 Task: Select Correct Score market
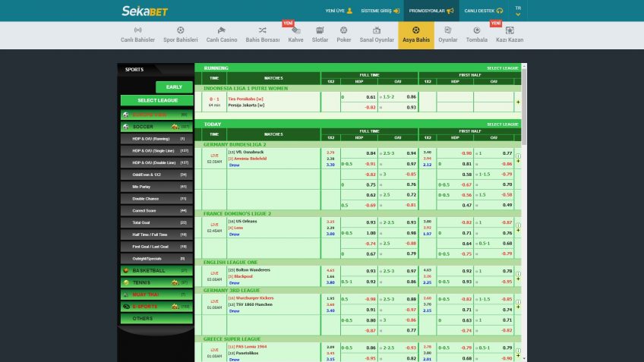pos(157,210)
